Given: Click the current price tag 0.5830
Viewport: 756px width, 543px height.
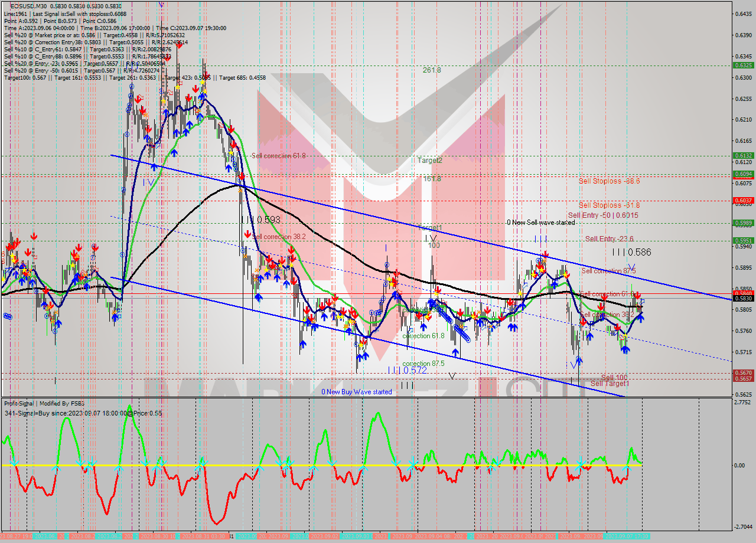Looking at the screenshot, I should pyautogui.click(x=742, y=299).
